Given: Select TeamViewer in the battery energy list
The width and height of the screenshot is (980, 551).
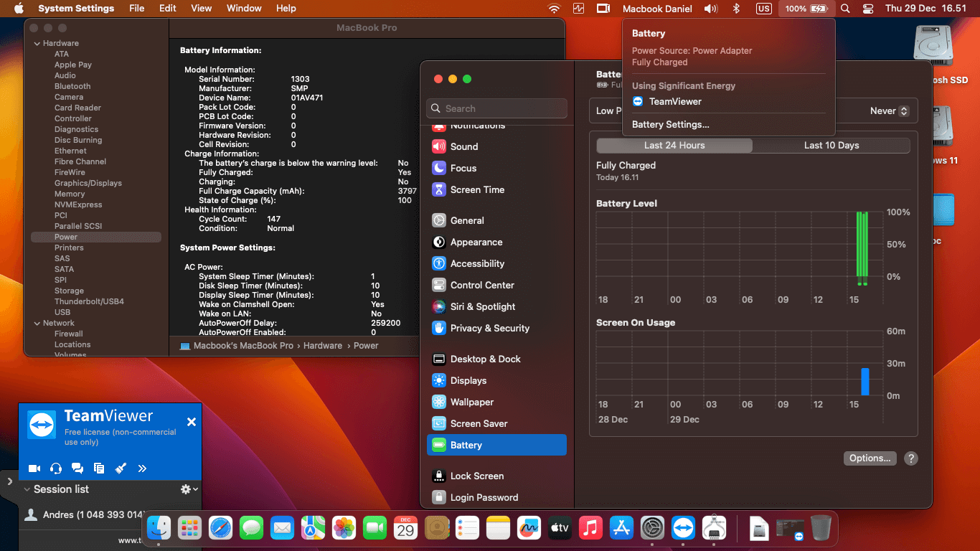Looking at the screenshot, I should [x=666, y=101].
